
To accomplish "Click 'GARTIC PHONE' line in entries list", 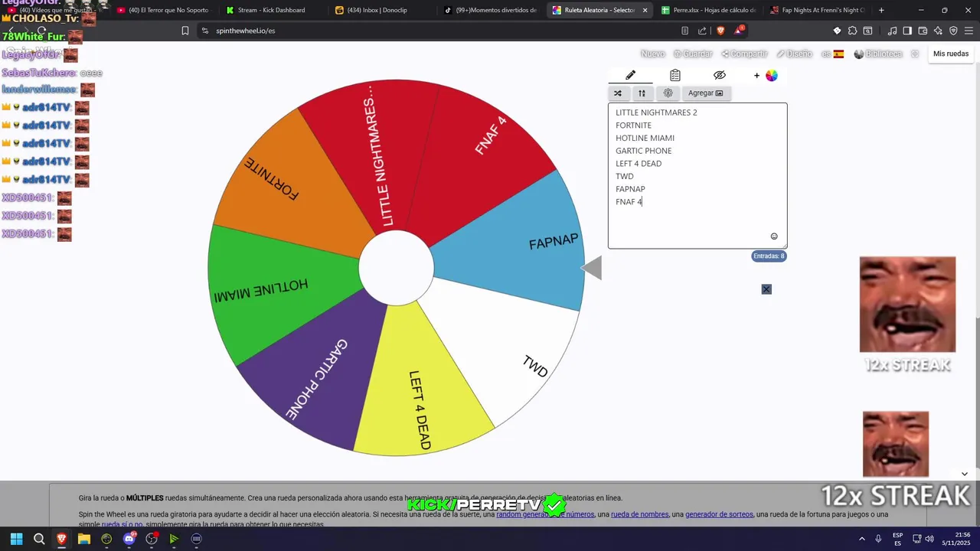I will tap(643, 151).
